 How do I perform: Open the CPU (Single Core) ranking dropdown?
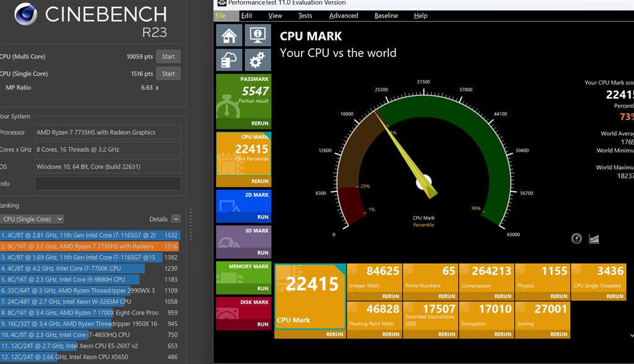32,219
